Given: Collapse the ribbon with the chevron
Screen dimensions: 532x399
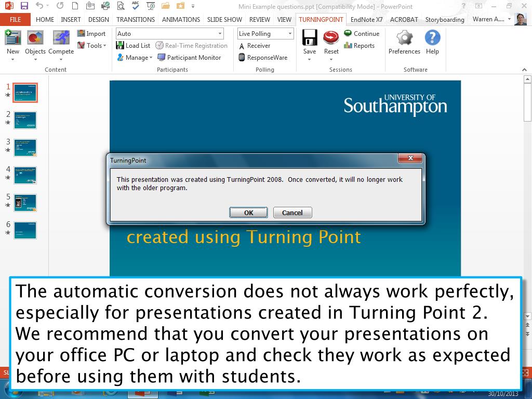Looking at the screenshot, I should pos(525,70).
